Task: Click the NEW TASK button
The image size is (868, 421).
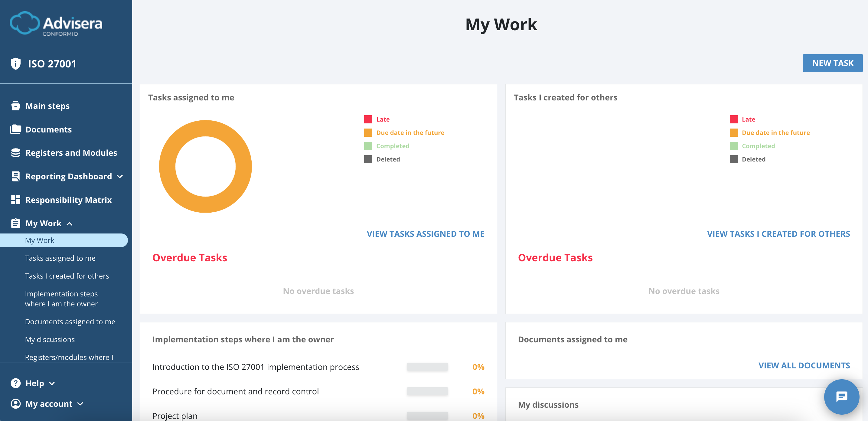Action: tap(833, 63)
